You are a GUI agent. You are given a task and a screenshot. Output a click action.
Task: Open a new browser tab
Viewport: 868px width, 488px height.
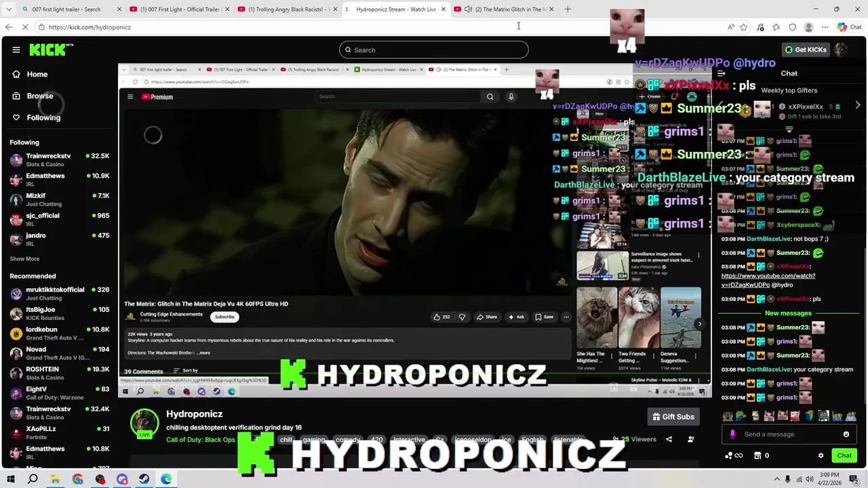coord(568,9)
